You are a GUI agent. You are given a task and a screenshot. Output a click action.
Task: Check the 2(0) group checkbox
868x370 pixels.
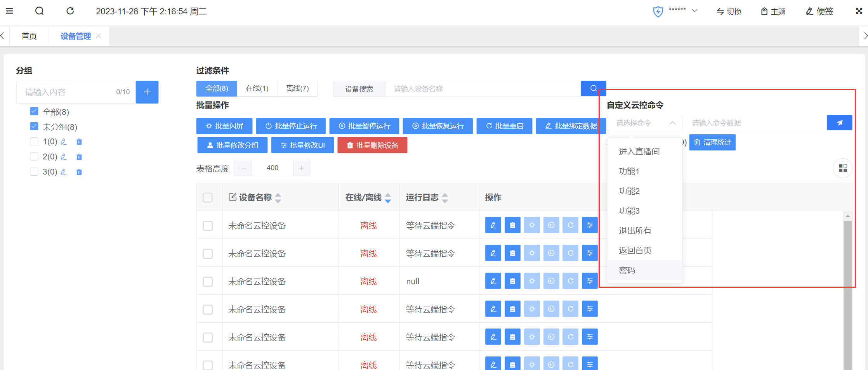tap(34, 157)
